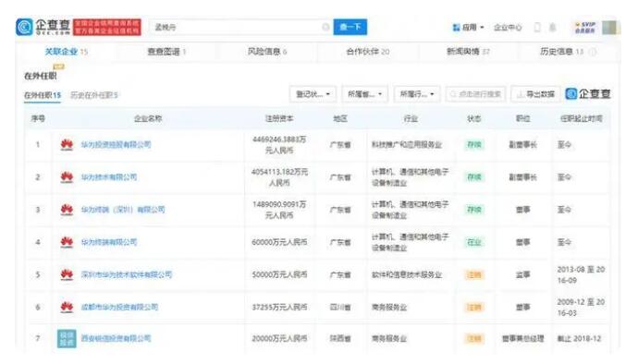Open the 所属行业 filter dropdown

tap(417, 94)
